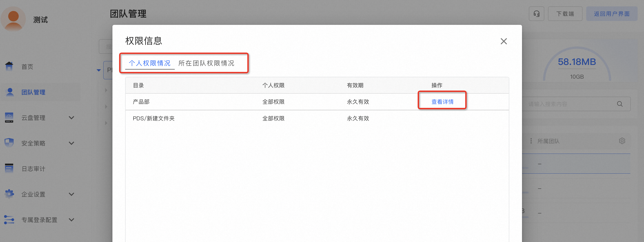
Task: Click 返回用户界面 button
Action: pyautogui.click(x=611, y=14)
